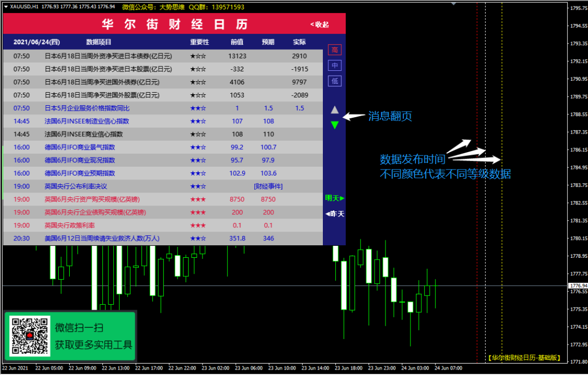This screenshot has height=375, width=588.
Task: Toggle the 低 low-importance filter
Action: [334, 81]
